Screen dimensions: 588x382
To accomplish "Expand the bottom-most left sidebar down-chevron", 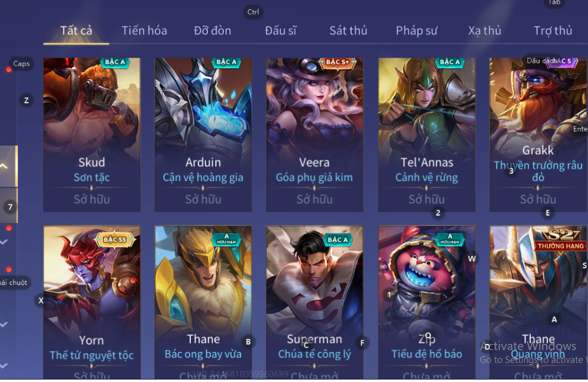I will (4, 365).
